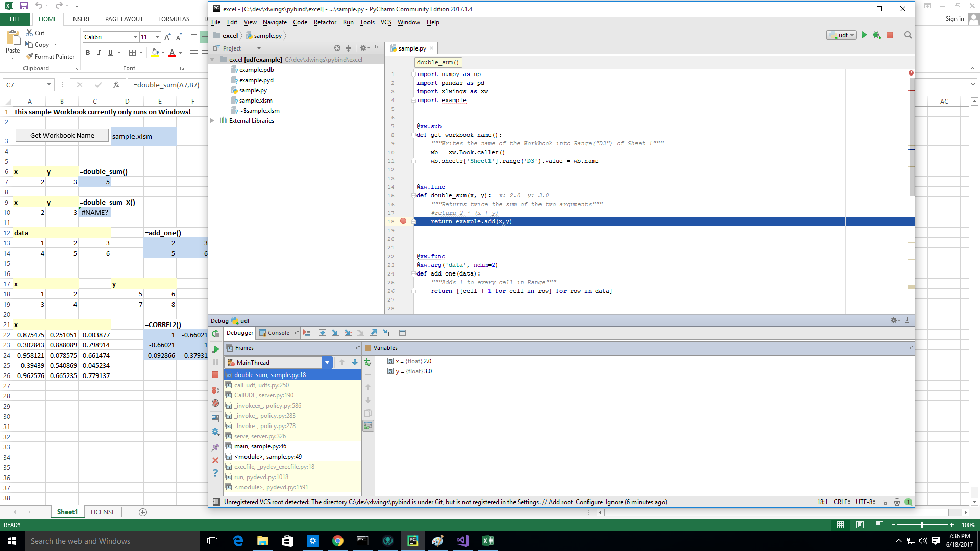Switch to the Debugger tab

239,333
